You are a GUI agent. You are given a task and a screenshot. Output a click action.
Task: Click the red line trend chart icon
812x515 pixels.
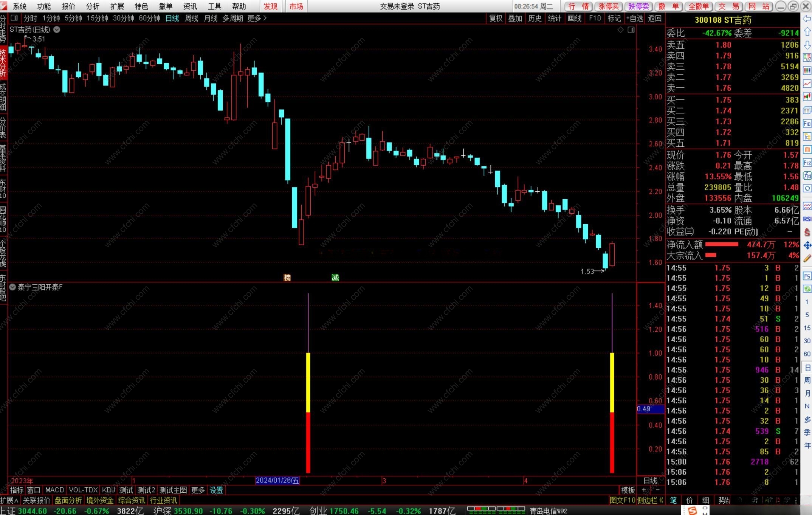(807, 84)
